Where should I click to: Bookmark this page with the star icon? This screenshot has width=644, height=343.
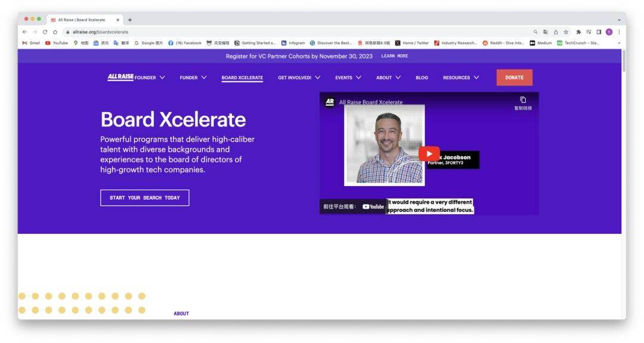coord(566,32)
